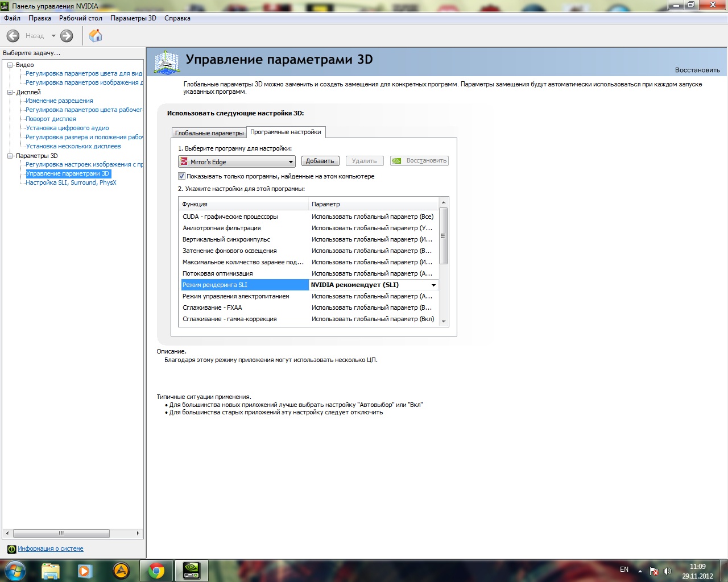
Task: Open the Action Center flag icon in tray
Action: pos(654,571)
